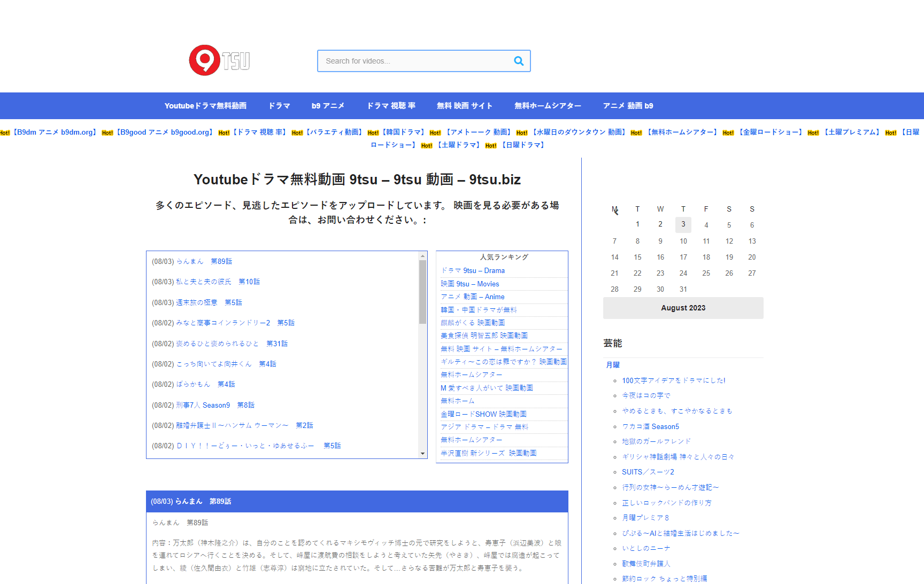The width and height of the screenshot is (924, 584).
Task: Open the 月曜 category link
Action: 613,365
